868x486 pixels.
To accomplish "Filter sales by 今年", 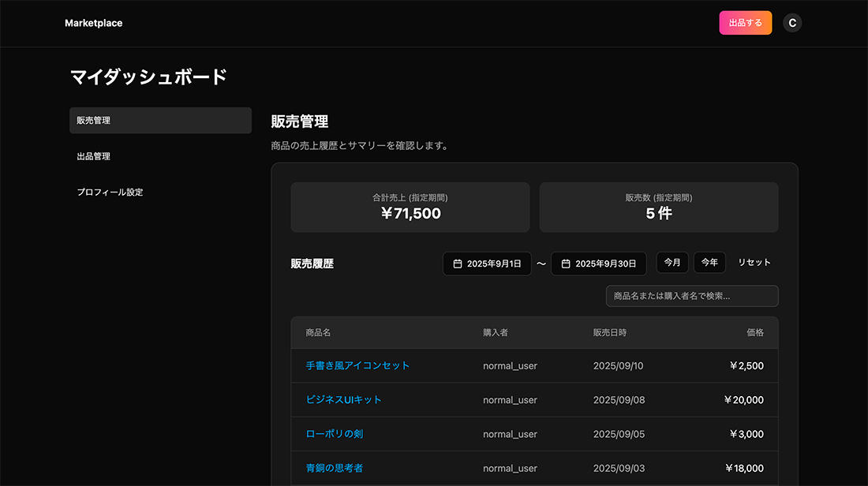I will 709,263.
